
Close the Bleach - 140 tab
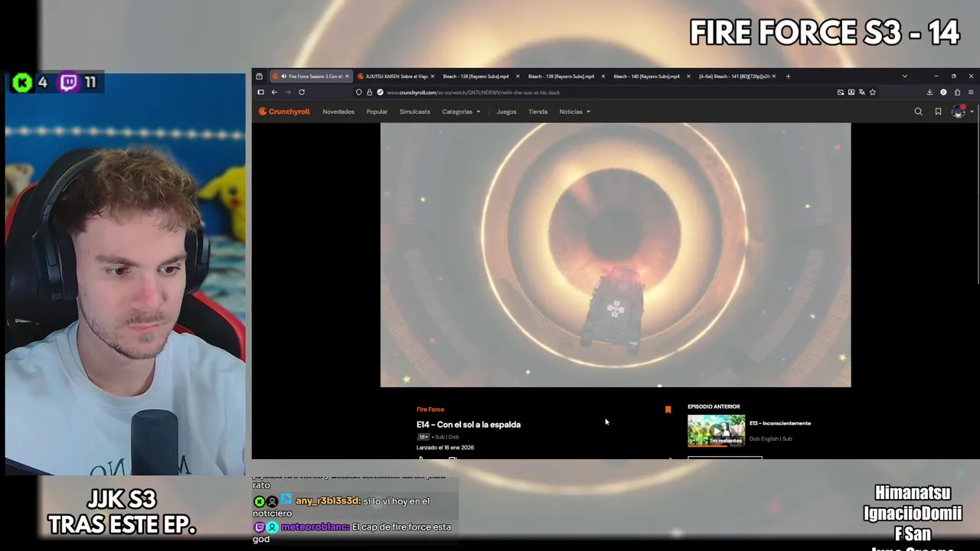point(688,76)
